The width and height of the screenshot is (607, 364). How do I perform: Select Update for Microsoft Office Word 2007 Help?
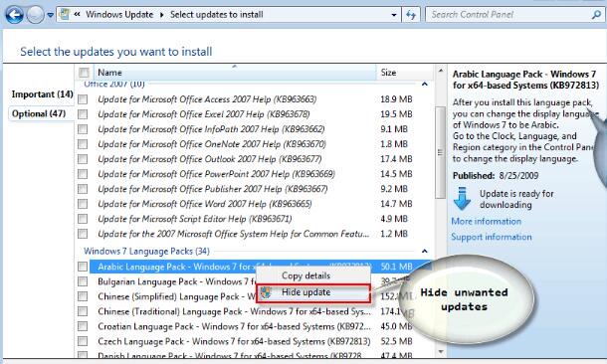205,204
